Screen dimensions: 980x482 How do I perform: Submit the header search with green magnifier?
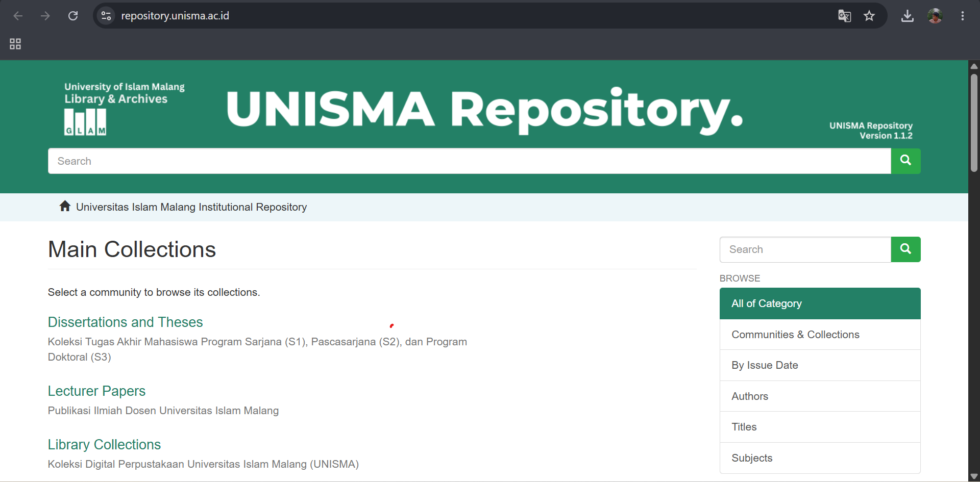coord(906,161)
